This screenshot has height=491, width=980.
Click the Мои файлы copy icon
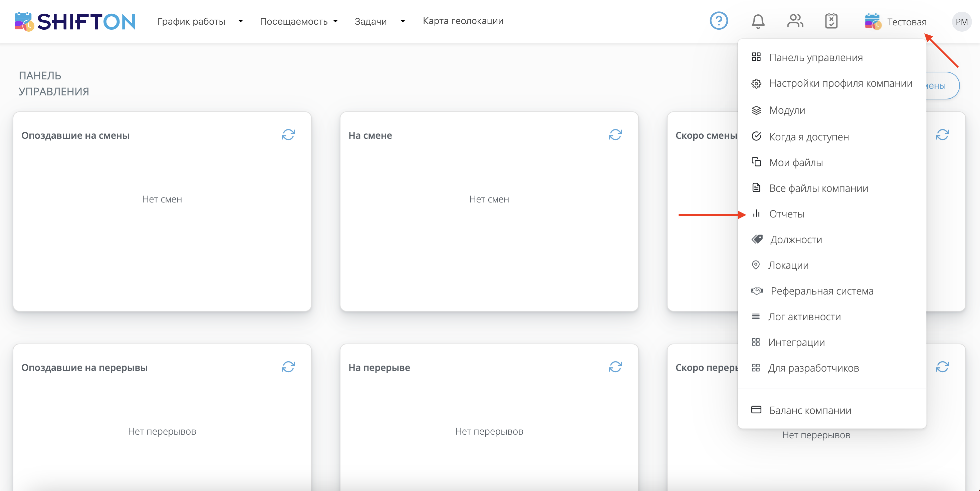coord(756,162)
